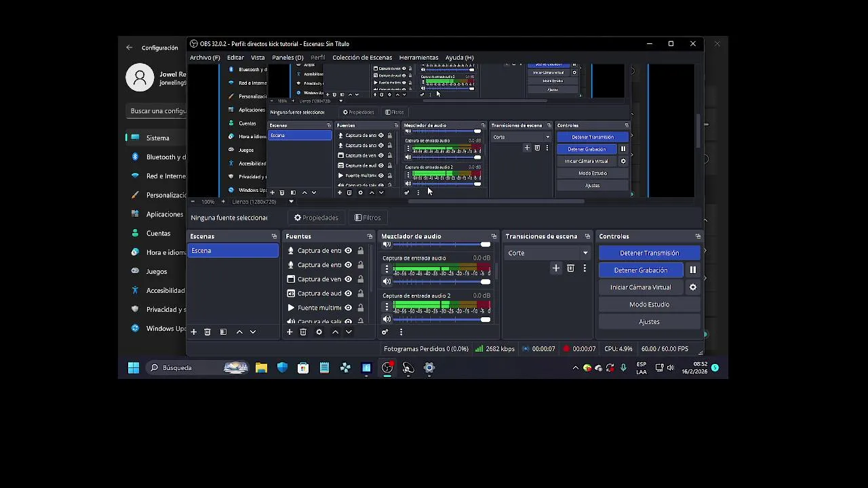Open the Paneles menu

point(288,58)
